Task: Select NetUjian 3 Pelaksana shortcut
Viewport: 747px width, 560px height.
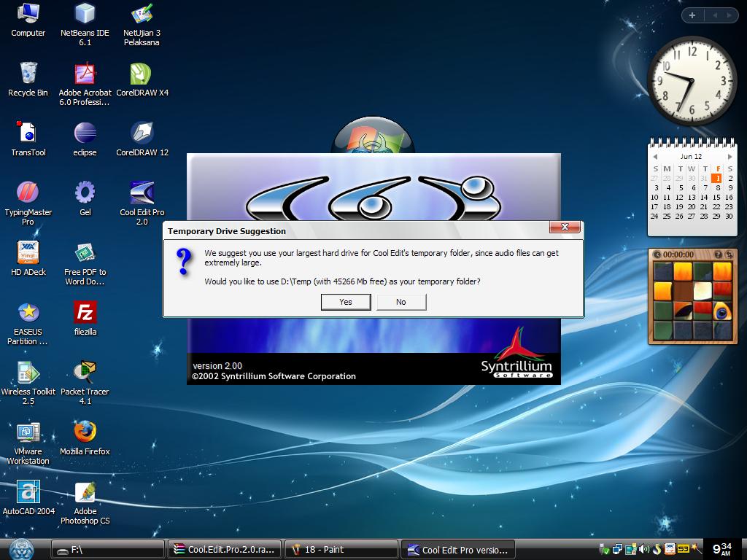Action: coord(142,25)
